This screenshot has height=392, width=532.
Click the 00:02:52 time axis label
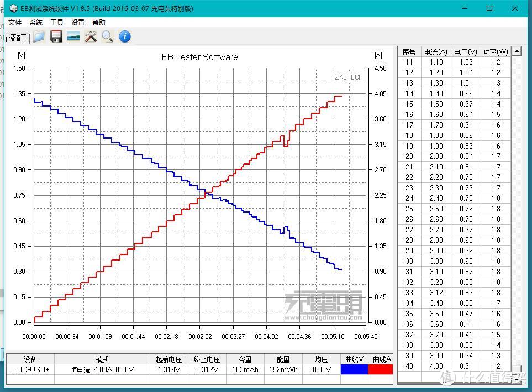click(200, 337)
